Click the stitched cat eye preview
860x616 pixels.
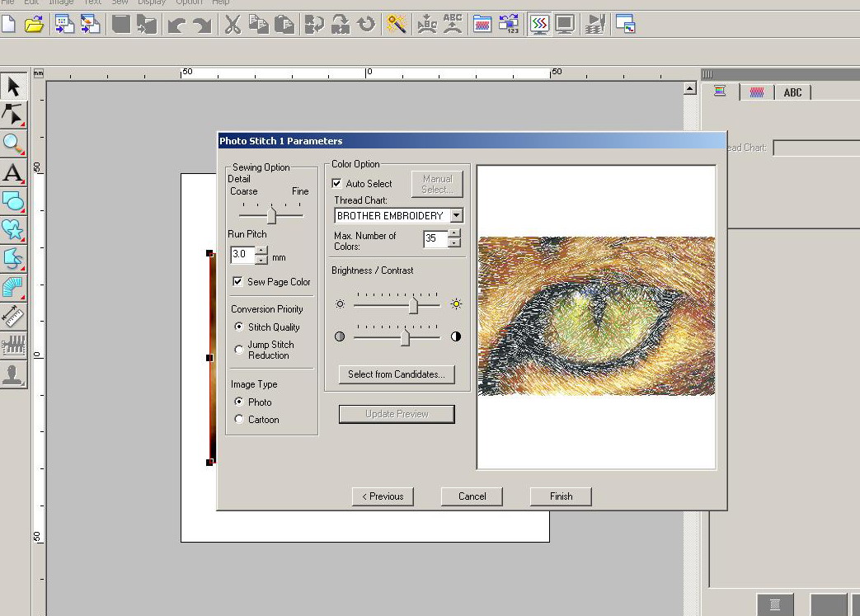[596, 316]
